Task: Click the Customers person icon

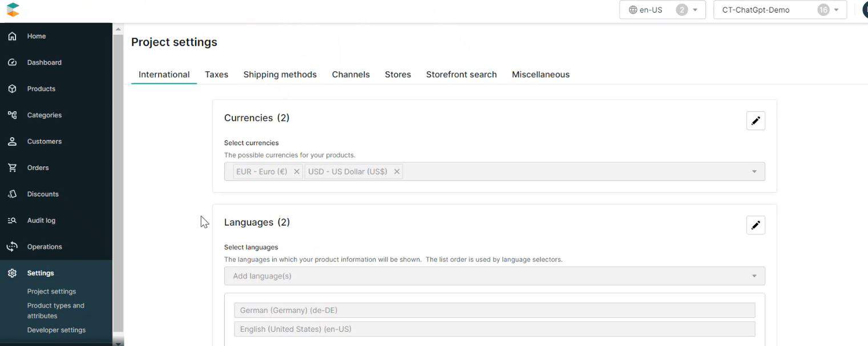Action: (12, 141)
